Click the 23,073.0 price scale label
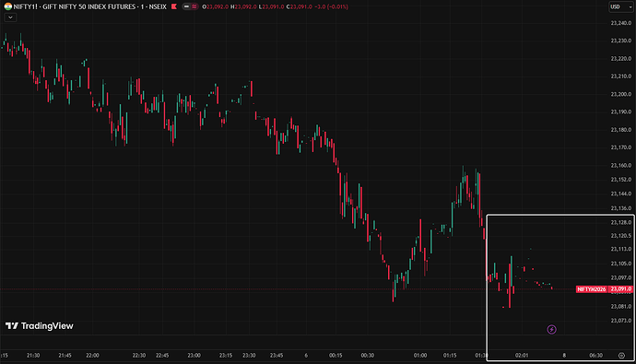This screenshot has width=636, height=364. (x=621, y=320)
